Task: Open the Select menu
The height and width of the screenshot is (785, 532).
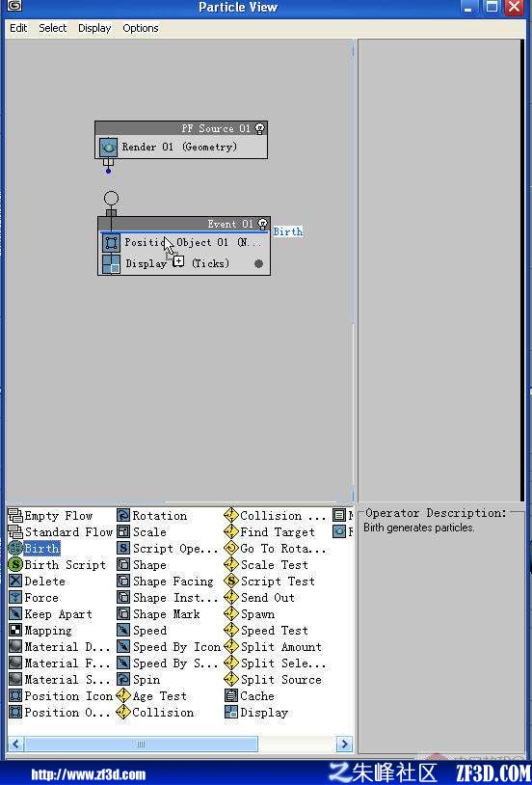Action: coord(53,28)
